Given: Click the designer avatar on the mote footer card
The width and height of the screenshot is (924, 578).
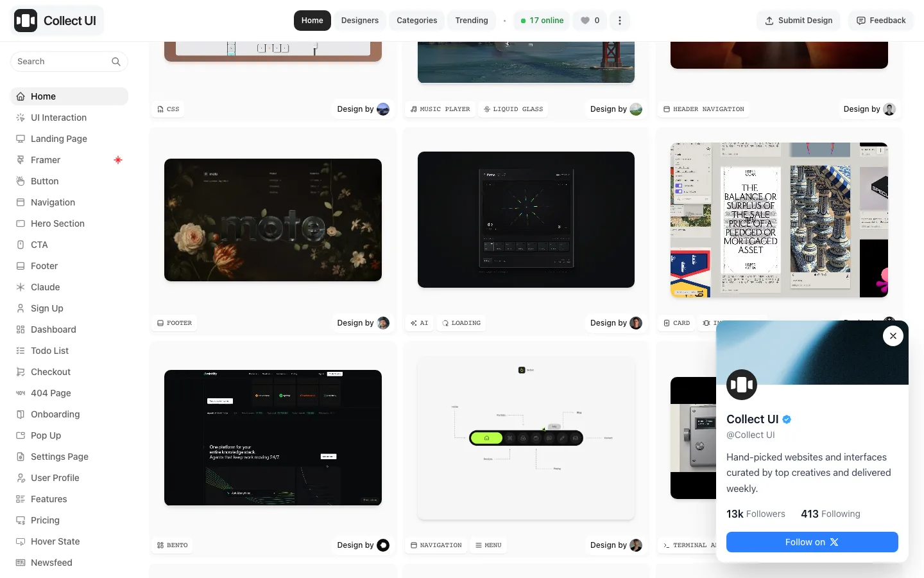Looking at the screenshot, I should [383, 323].
